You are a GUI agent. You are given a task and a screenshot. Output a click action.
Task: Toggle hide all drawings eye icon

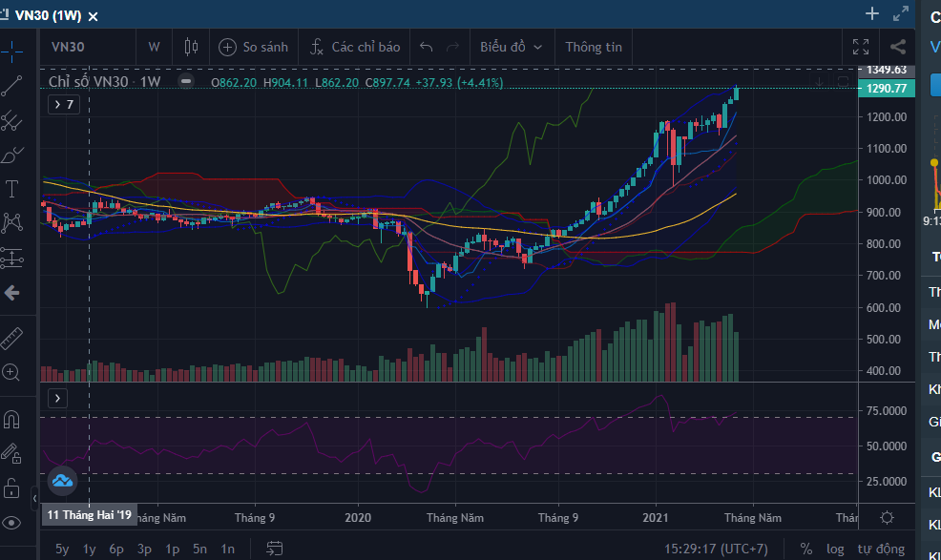pyautogui.click(x=12, y=522)
